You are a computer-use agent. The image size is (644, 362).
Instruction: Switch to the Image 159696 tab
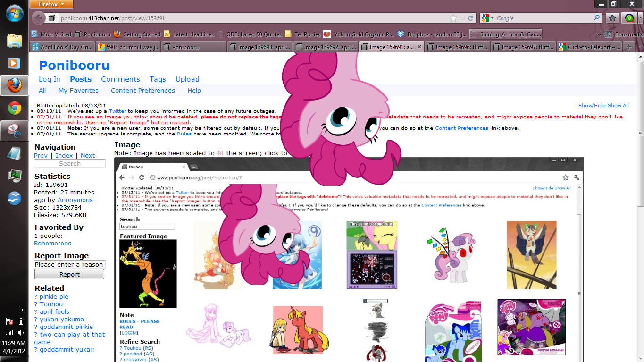(457, 47)
